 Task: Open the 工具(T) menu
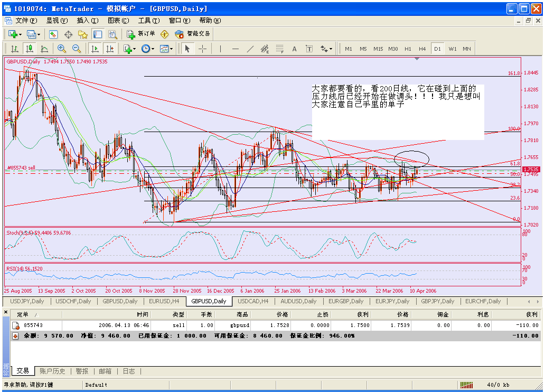coord(149,21)
